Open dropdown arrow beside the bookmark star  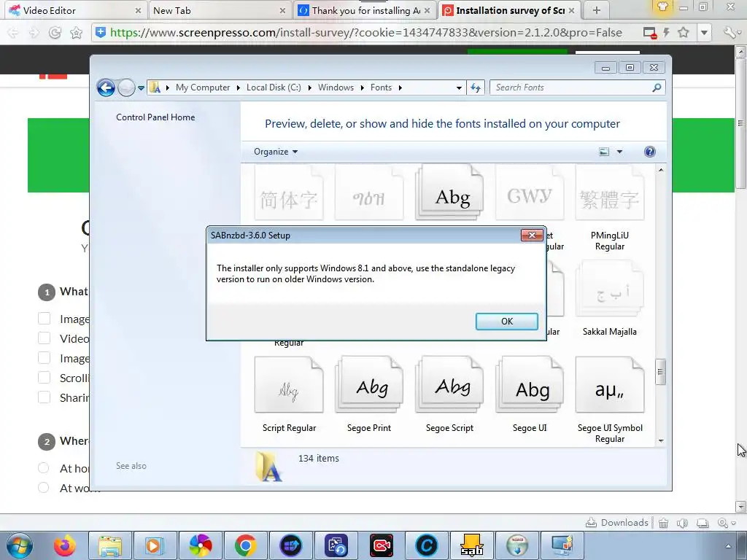(704, 33)
